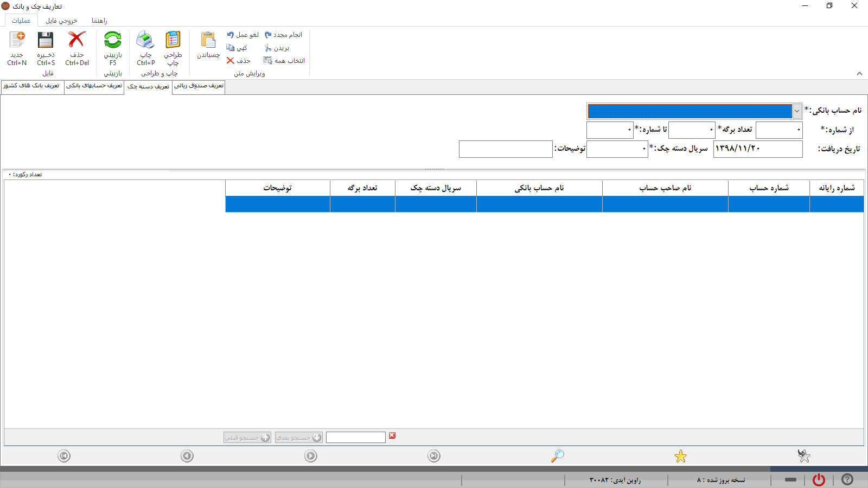Click Select All (انتخاب همه) button
The image size is (868, 488).
284,61
